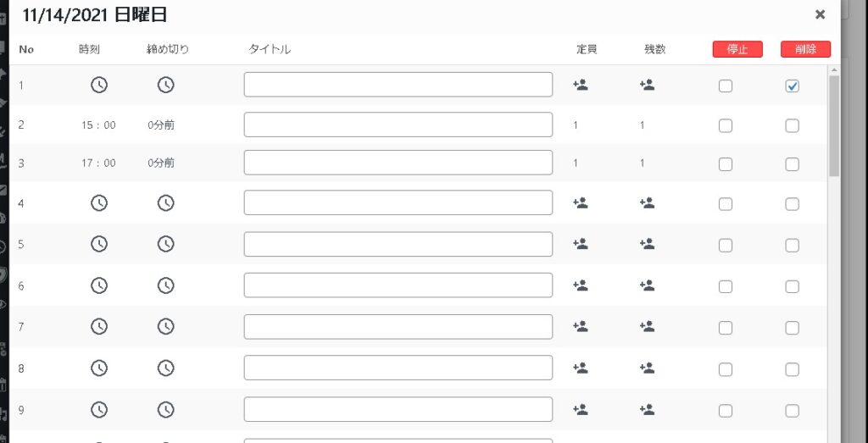
Task: Tick the delete checkbox for row 3
Action: point(793,164)
